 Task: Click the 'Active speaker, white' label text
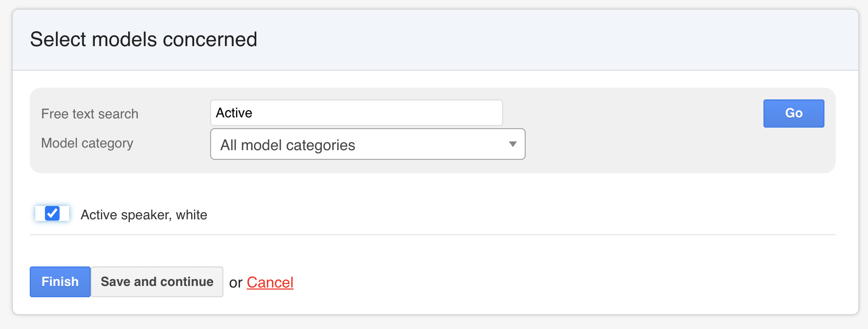(x=143, y=215)
